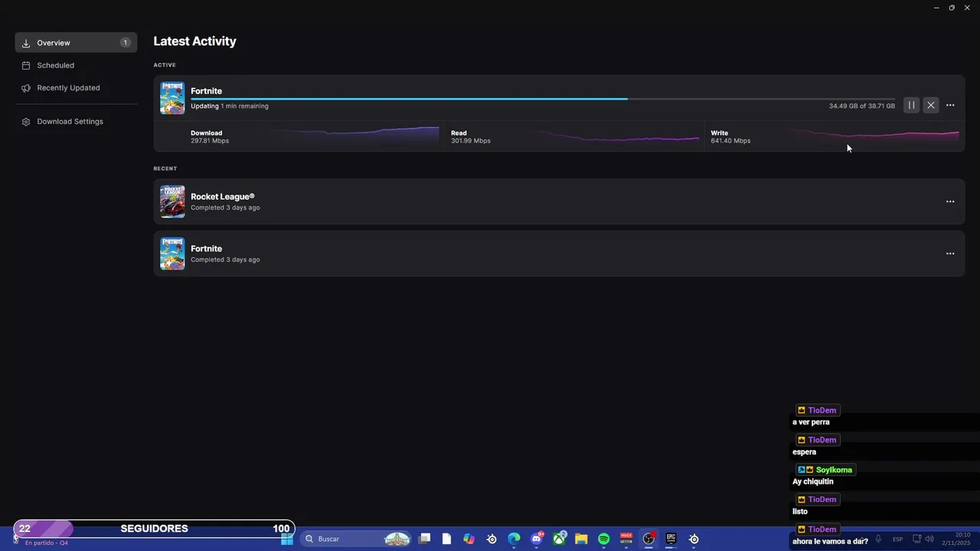The image size is (980, 551).
Task: Click the taskbar Buscar search box
Action: 356,539
